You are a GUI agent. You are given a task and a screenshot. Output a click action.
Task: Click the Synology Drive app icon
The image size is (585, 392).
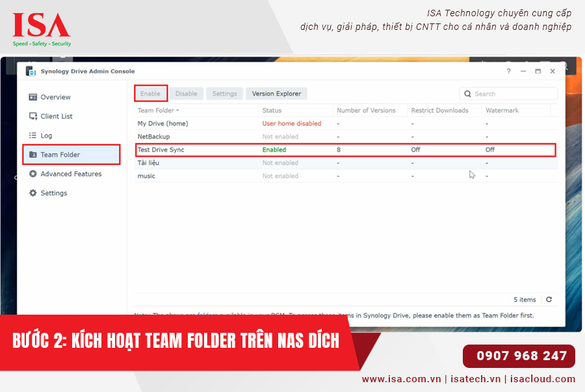31,71
